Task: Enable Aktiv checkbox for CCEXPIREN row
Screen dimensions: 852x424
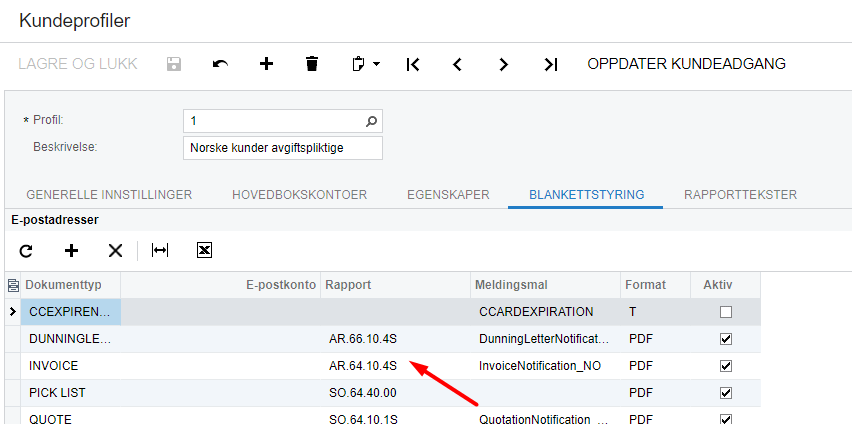Action: click(x=725, y=312)
